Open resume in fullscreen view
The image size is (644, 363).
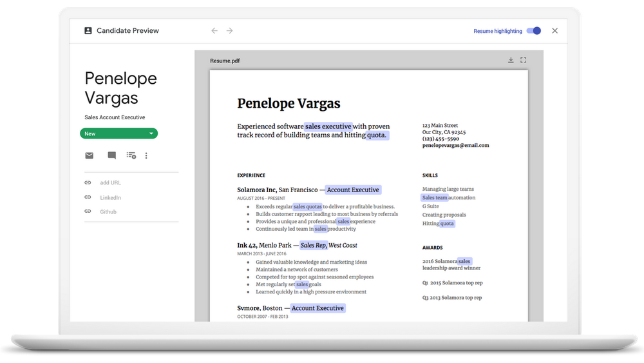coord(523,60)
